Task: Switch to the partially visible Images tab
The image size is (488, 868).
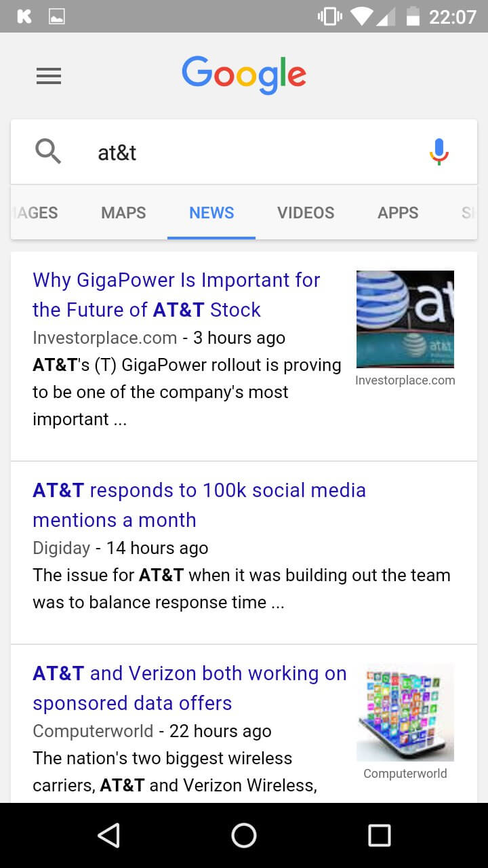Action: pyautogui.click(x=35, y=213)
